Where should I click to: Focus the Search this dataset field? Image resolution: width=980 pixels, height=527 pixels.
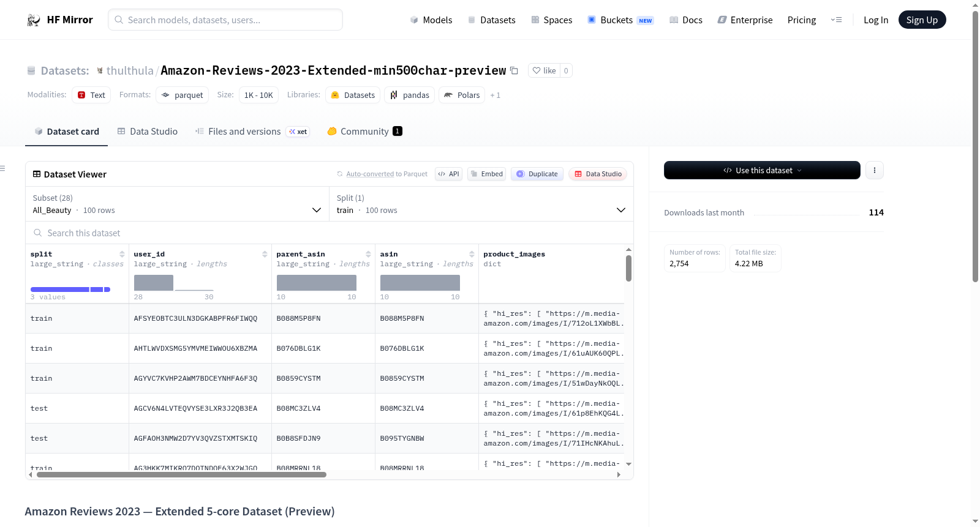tap(330, 233)
